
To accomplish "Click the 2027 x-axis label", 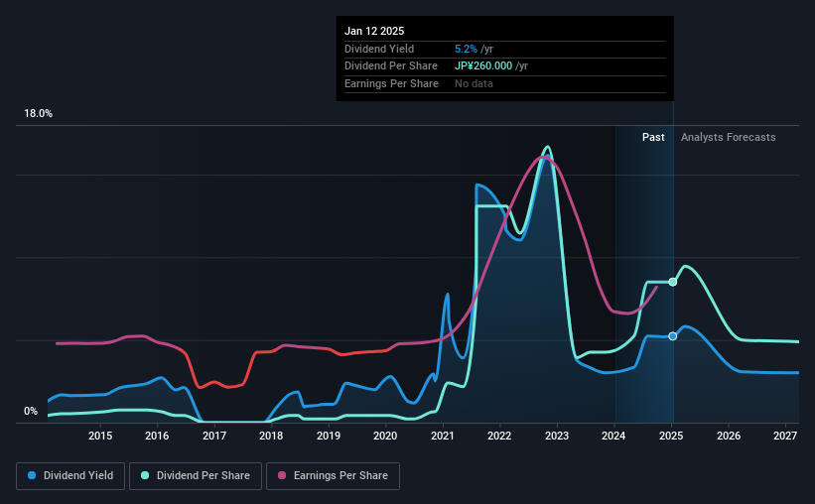I will 785,436.
